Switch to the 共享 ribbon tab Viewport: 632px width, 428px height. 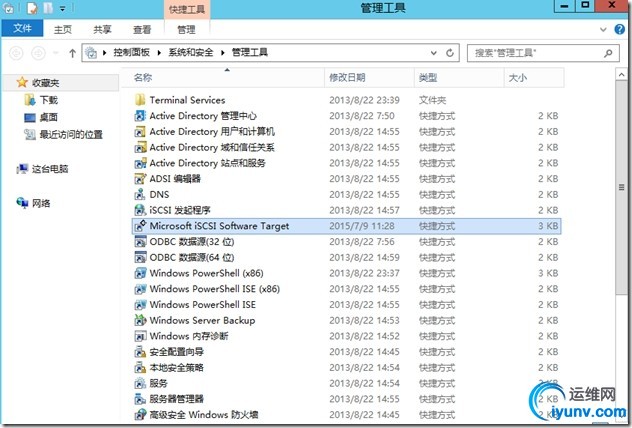(x=102, y=29)
